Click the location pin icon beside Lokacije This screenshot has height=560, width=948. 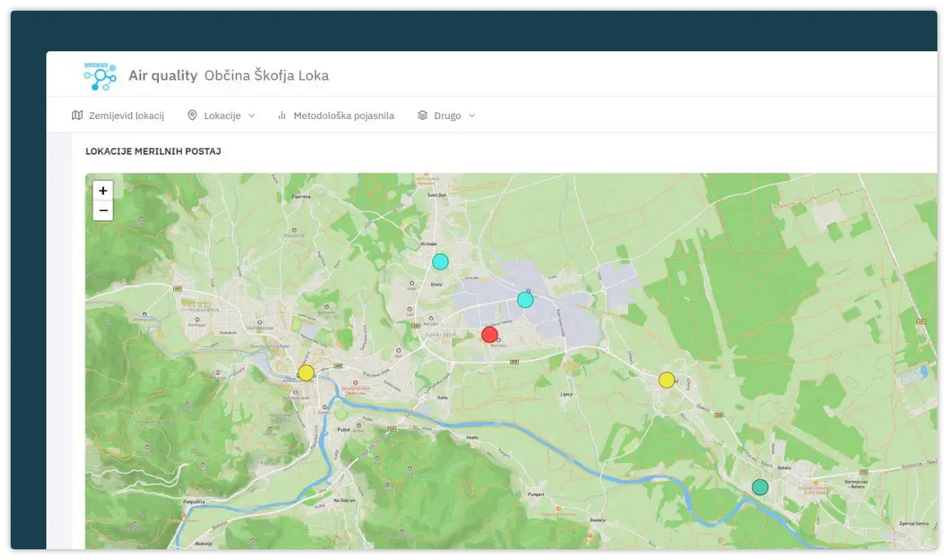(192, 115)
